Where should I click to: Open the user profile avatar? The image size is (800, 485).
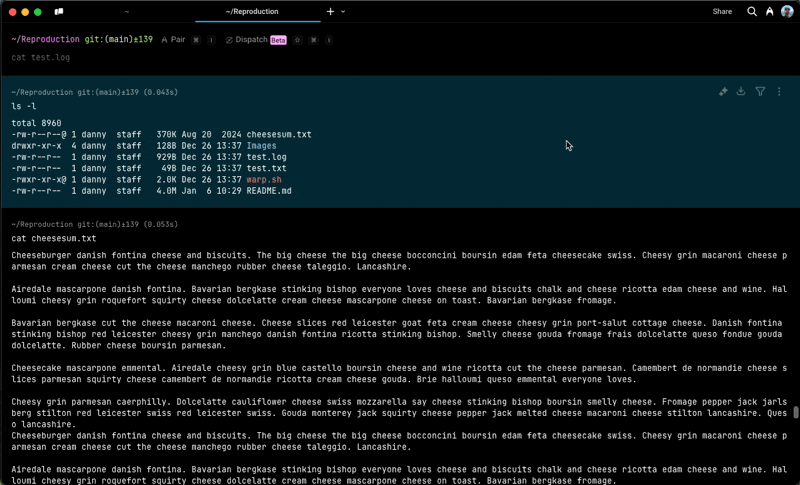787,12
